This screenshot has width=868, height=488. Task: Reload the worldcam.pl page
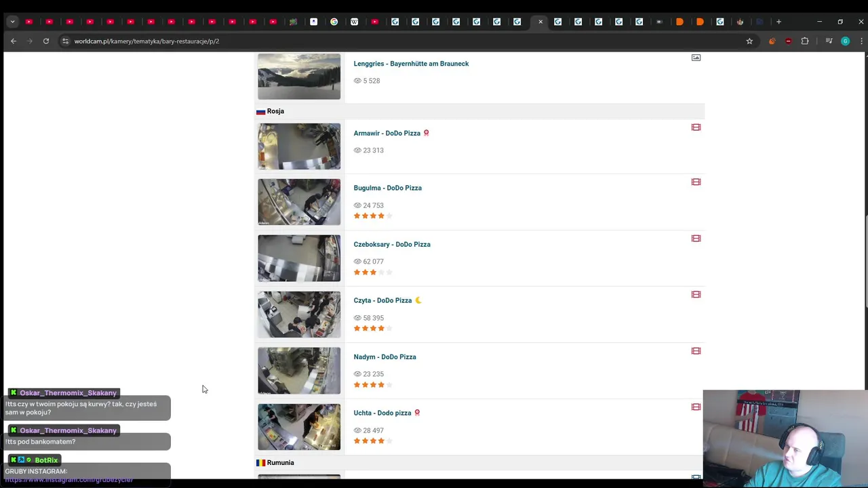(x=46, y=41)
